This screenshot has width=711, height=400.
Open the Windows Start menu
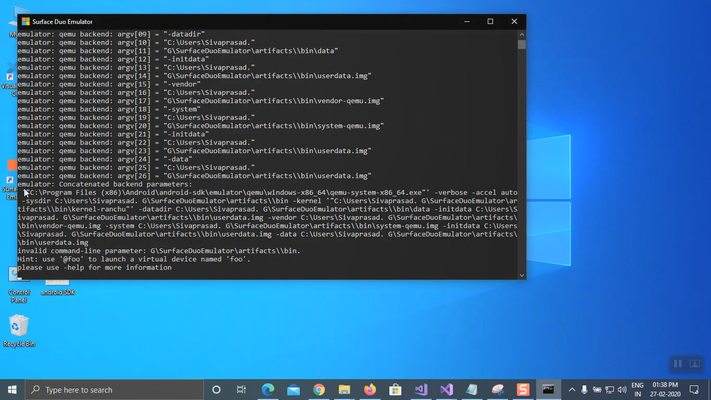[12, 390]
